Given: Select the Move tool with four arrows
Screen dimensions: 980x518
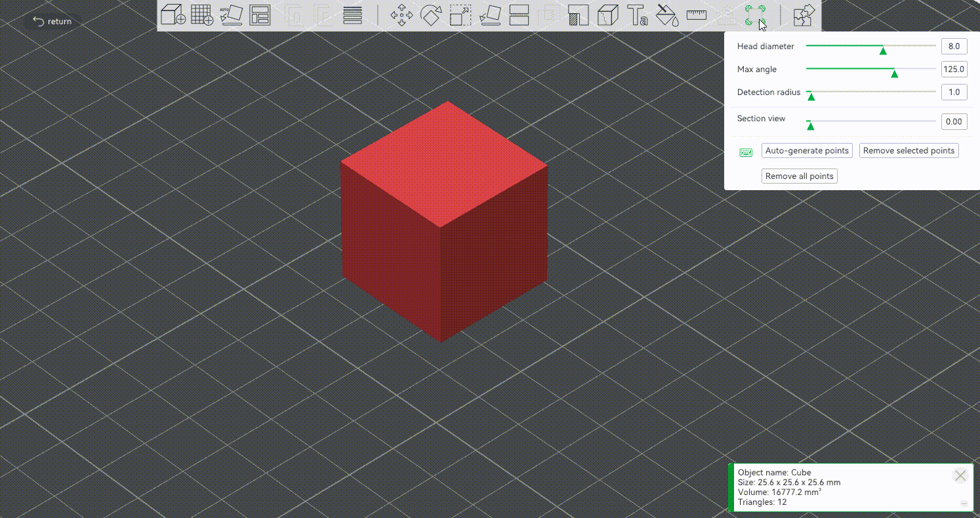Looking at the screenshot, I should [401, 15].
